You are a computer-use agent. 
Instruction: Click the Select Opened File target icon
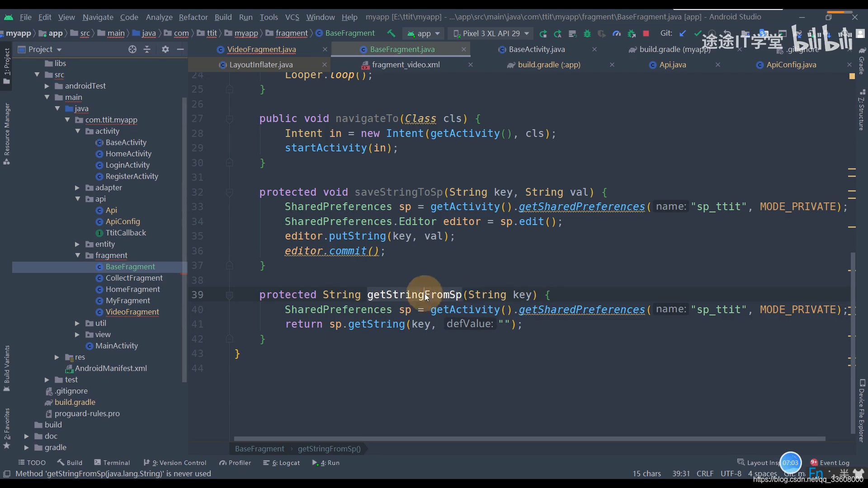coord(132,49)
